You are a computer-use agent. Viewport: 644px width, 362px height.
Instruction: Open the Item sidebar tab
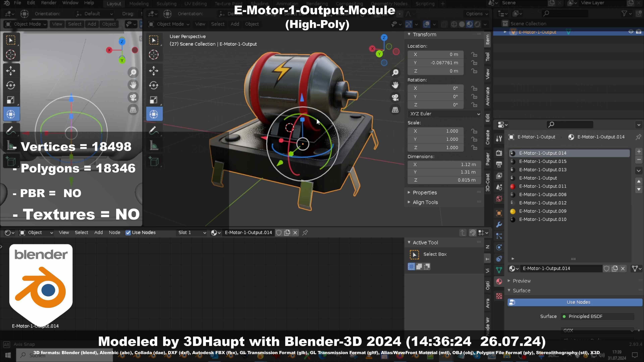point(488,40)
